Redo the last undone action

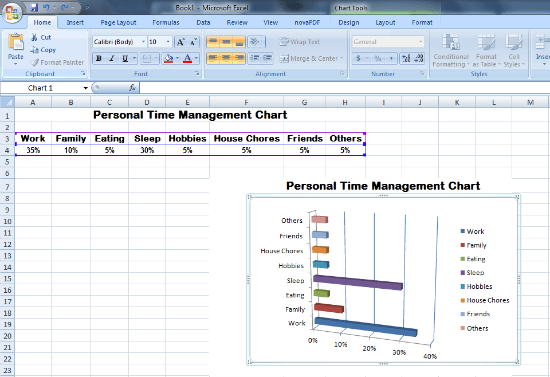(64, 7)
